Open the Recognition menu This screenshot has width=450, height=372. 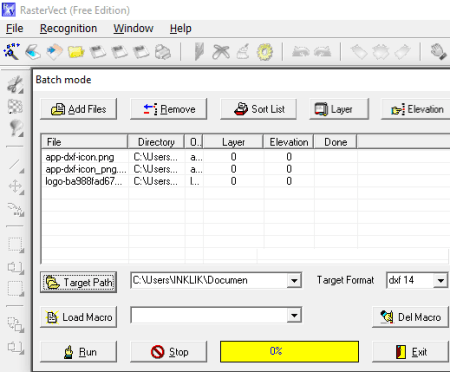[68, 28]
